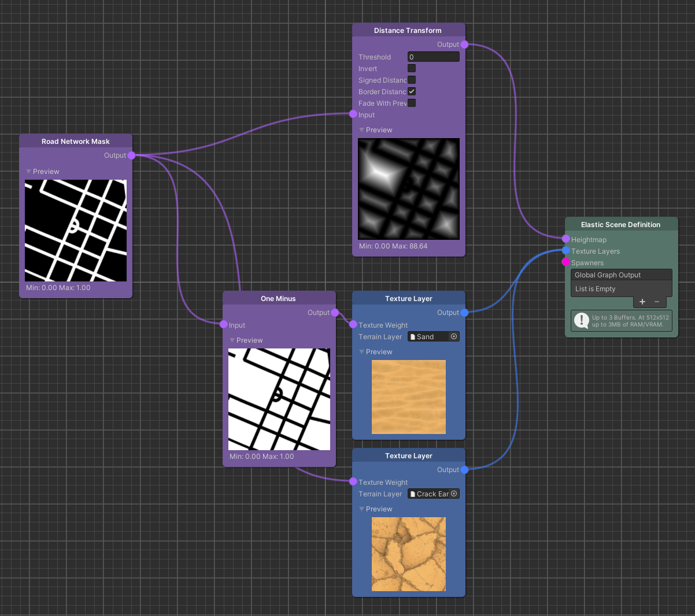The image size is (695, 616).
Task: Open object picker for Sand terrain layer
Action: (x=454, y=337)
